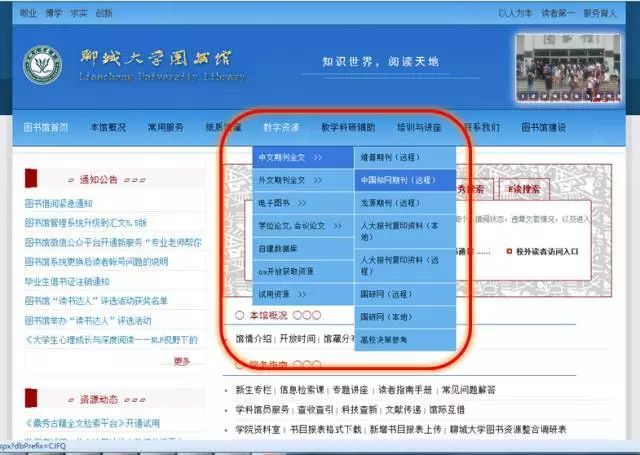
Task: Open the 馆际互借 link
Action: click(447, 410)
